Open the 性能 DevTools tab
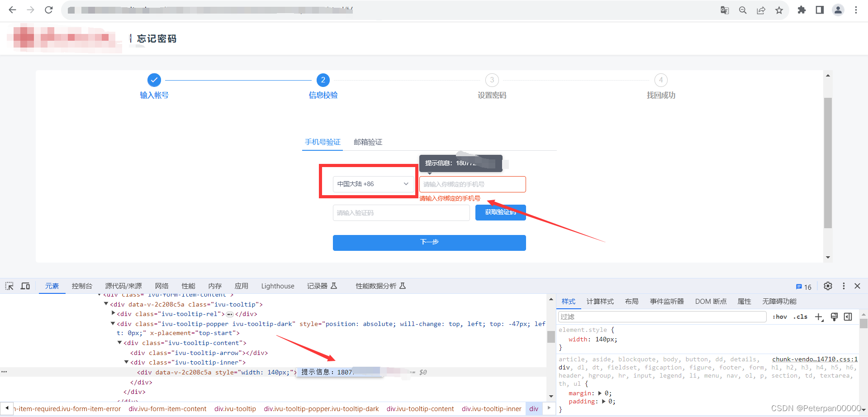Viewport: 868px width, 417px height. point(189,286)
